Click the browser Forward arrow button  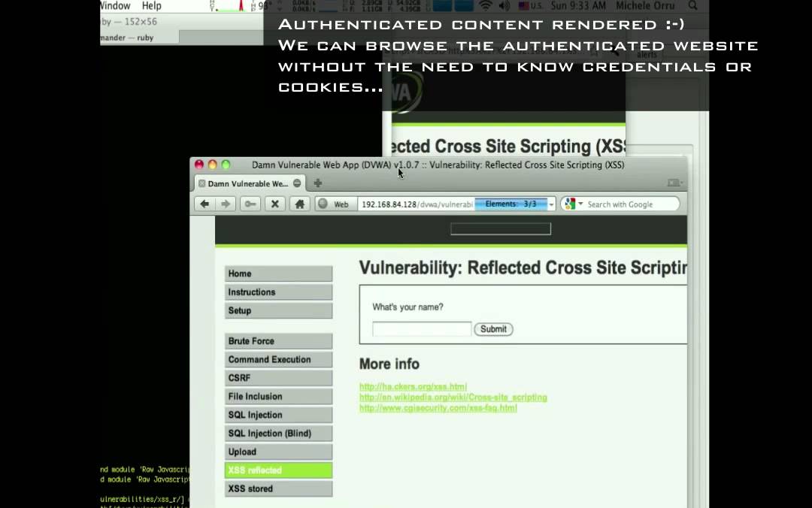(x=226, y=204)
